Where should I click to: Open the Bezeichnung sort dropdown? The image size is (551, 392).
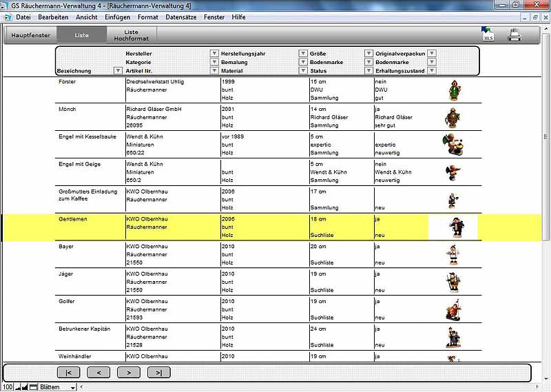pyautogui.click(x=117, y=71)
